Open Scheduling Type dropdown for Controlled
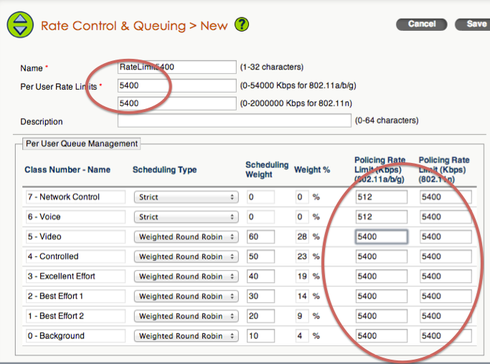The width and height of the screenshot is (490, 364). coord(186,257)
